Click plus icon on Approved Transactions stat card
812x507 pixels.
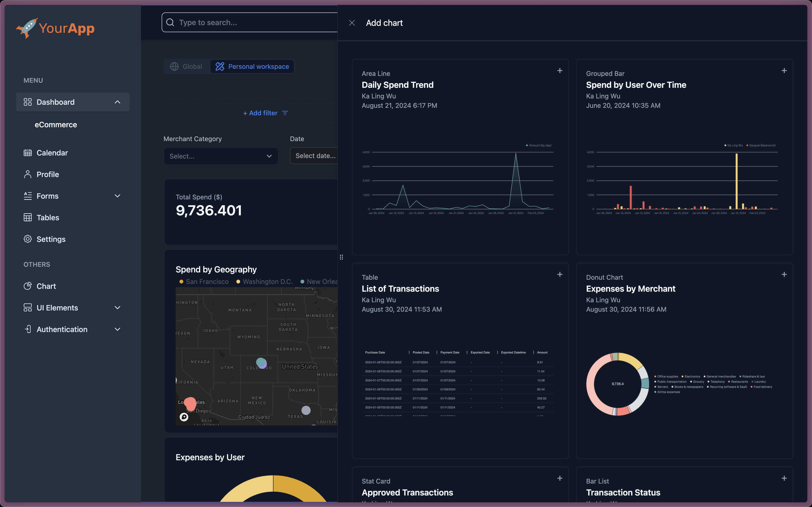coord(559,478)
